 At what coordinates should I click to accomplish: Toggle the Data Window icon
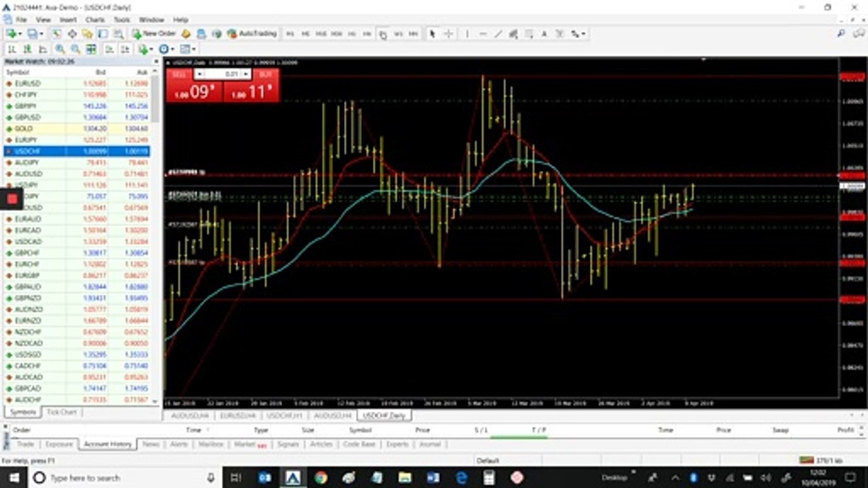(x=72, y=33)
